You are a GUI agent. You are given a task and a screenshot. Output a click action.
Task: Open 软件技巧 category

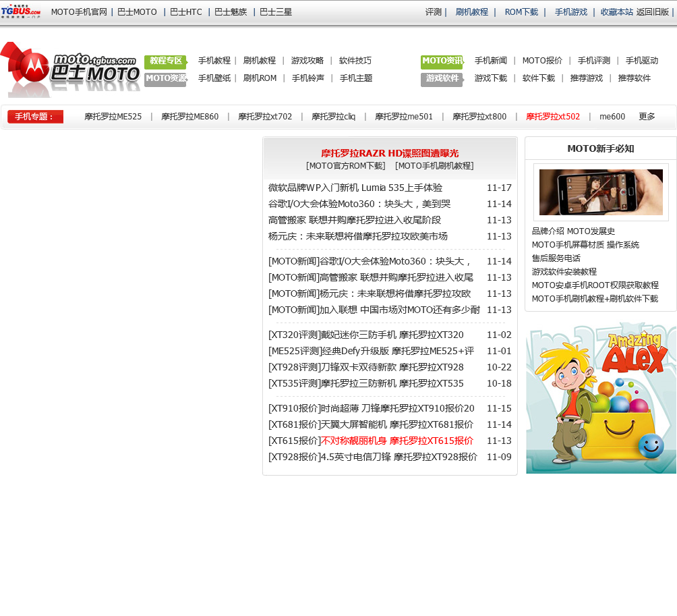[355, 61]
